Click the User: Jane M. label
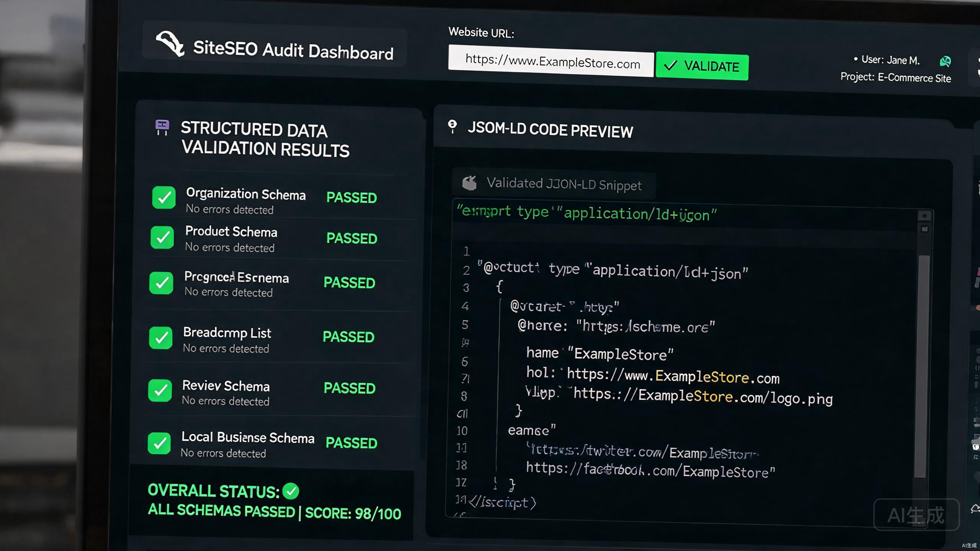 pyautogui.click(x=890, y=60)
